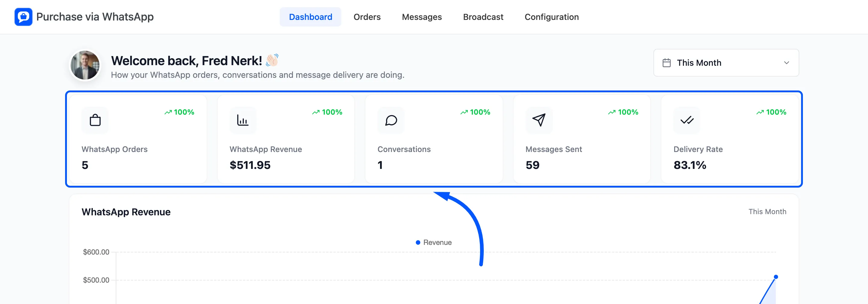Click the This Month label on chart card
Viewport: 868px width, 304px height.
coord(767,212)
